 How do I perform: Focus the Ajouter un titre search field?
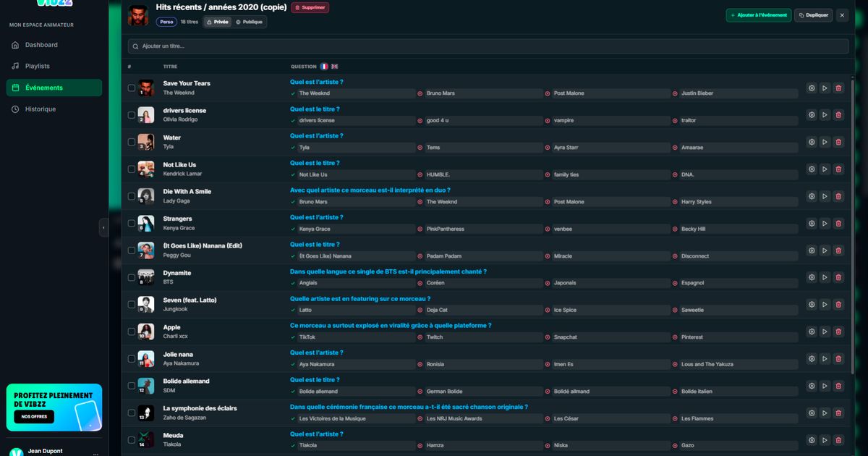(488, 46)
